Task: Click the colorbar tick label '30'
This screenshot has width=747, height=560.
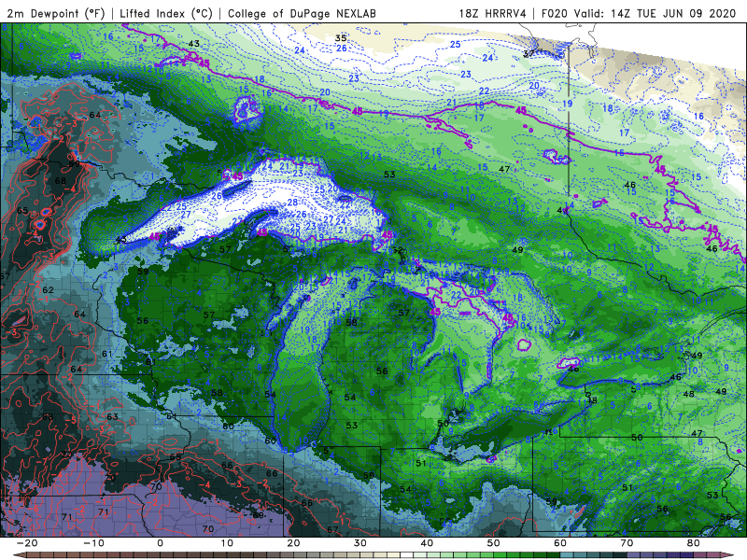Action: point(360,543)
